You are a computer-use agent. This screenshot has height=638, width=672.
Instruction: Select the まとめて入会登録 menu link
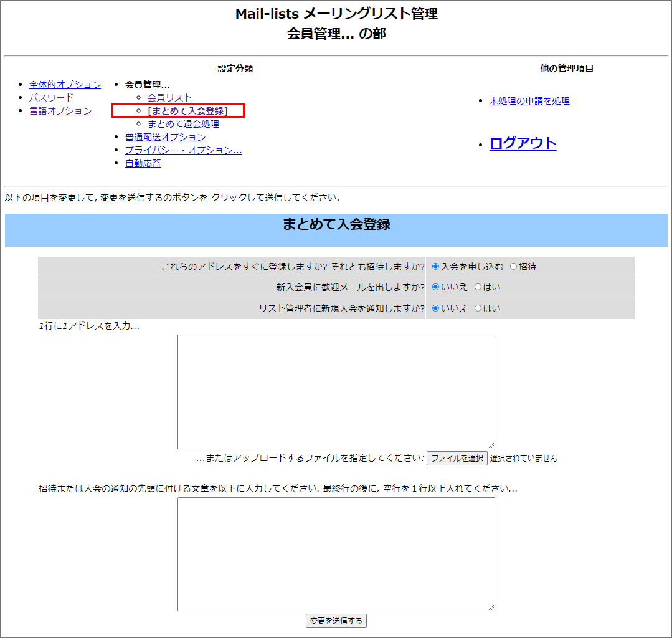coord(187,111)
